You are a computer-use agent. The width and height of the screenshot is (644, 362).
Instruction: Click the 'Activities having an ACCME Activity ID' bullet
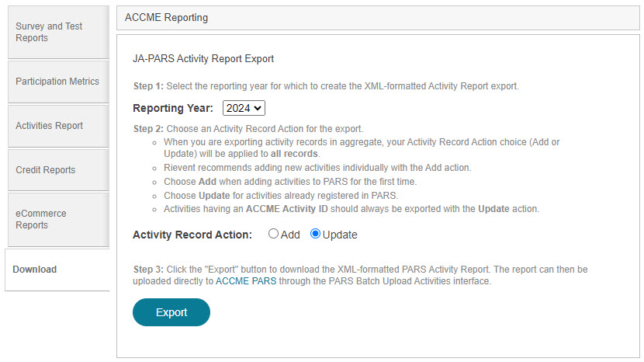[351, 209]
